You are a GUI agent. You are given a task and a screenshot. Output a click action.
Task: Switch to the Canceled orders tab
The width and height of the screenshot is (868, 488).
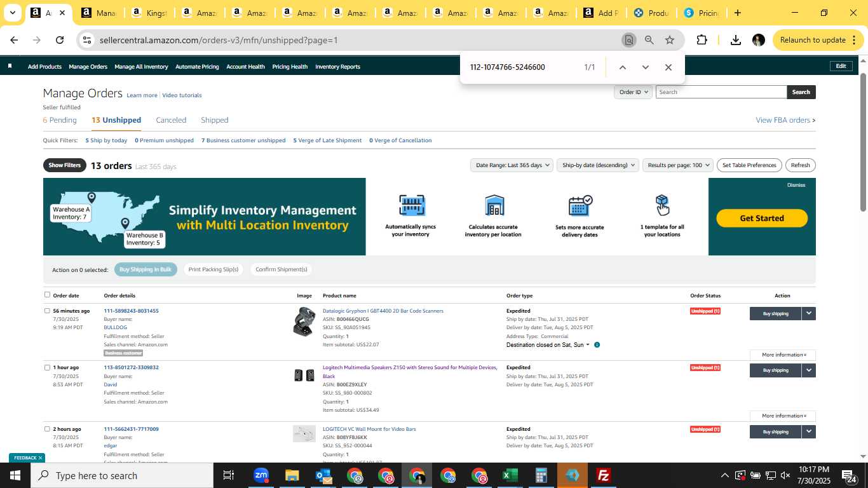click(x=171, y=120)
